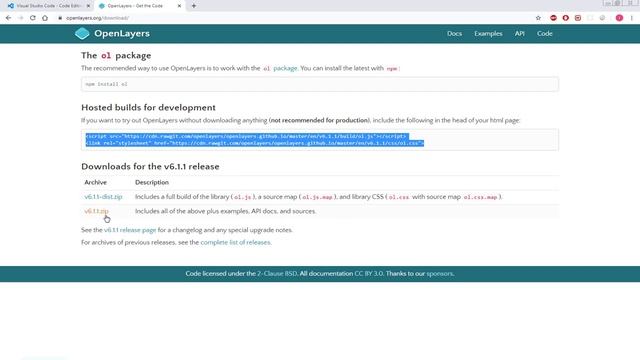Click the browser forward arrow

[x=20, y=18]
